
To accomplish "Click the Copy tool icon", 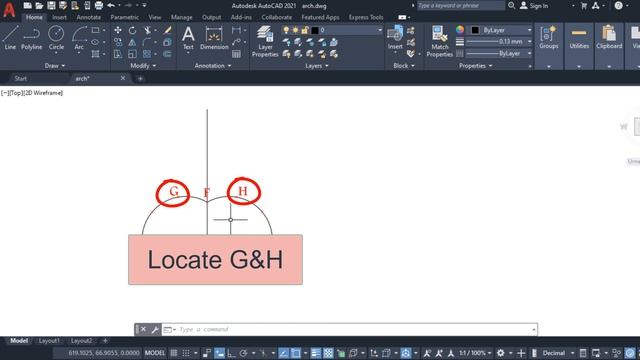I will tap(118, 42).
